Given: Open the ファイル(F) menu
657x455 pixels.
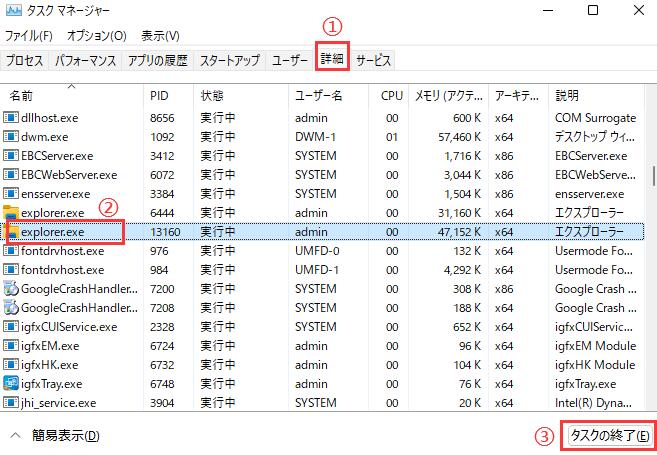Looking at the screenshot, I should pyautogui.click(x=29, y=36).
